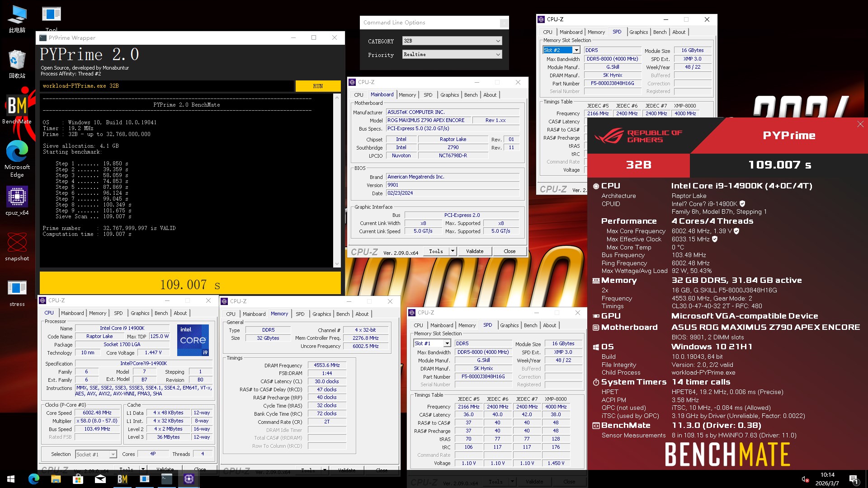Click the Core Voltage value 1.447 V

pyautogui.click(x=153, y=352)
